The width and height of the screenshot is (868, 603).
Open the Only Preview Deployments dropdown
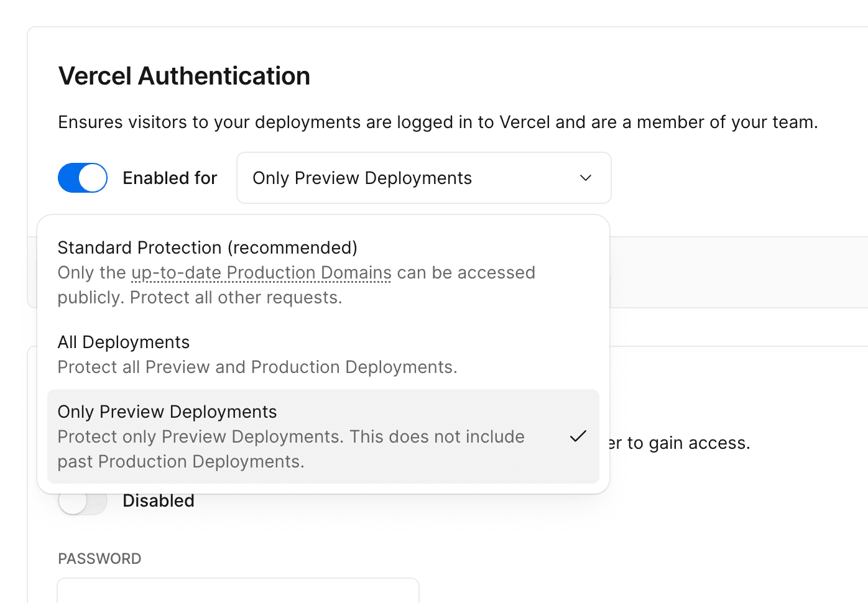tap(424, 178)
